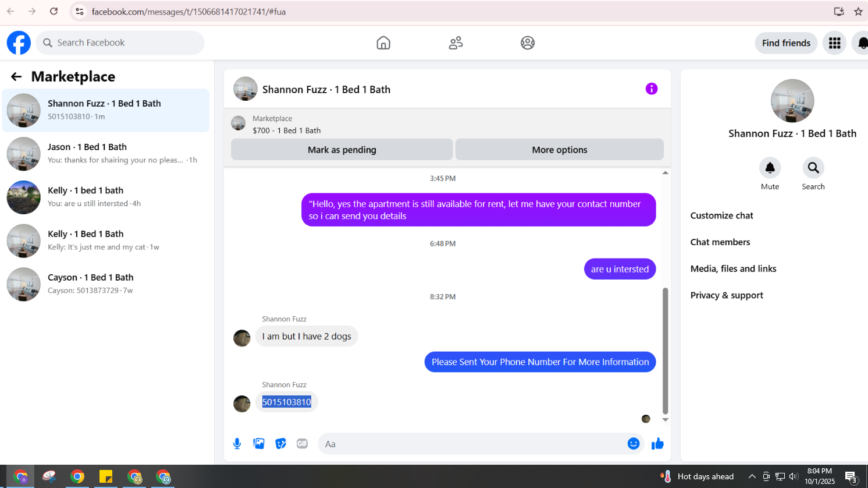Record a voice clip with microphone icon

coord(237,444)
